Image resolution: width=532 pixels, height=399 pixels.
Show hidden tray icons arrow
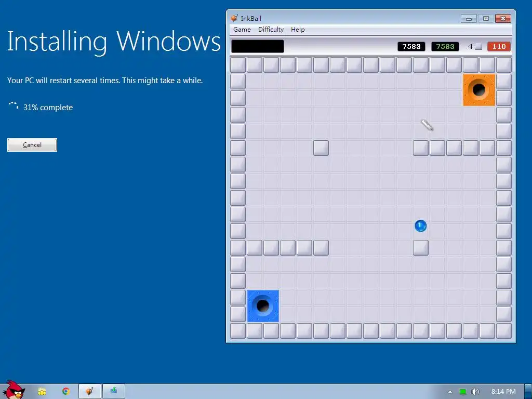(x=450, y=392)
